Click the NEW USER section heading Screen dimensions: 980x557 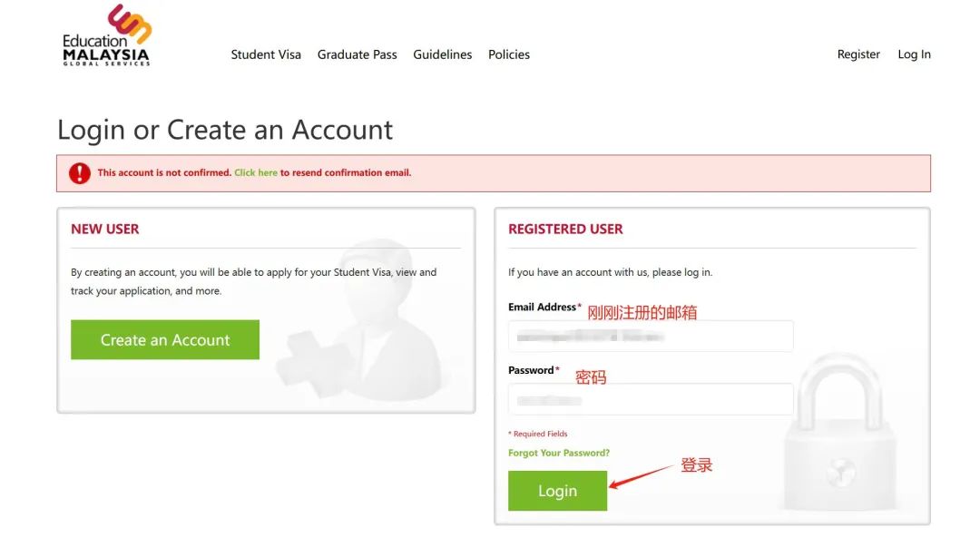[x=105, y=229]
